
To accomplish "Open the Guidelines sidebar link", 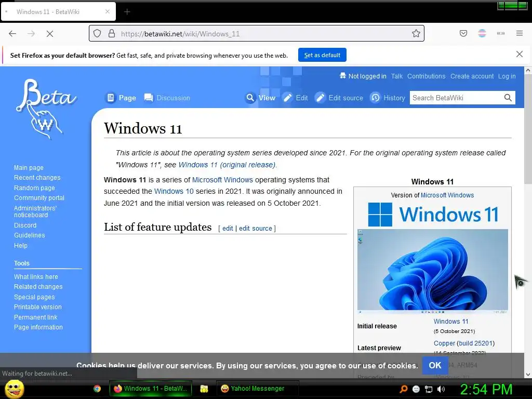I will [x=30, y=235].
